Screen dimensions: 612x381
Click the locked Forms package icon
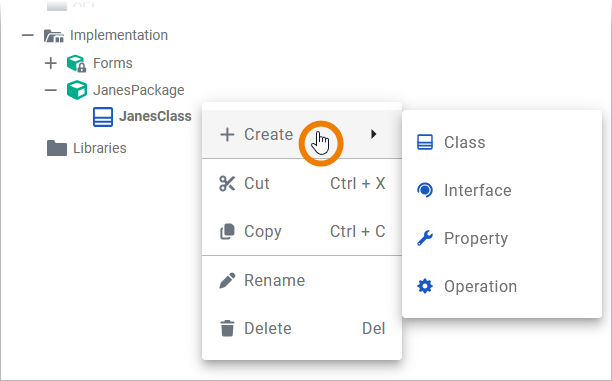(x=76, y=63)
